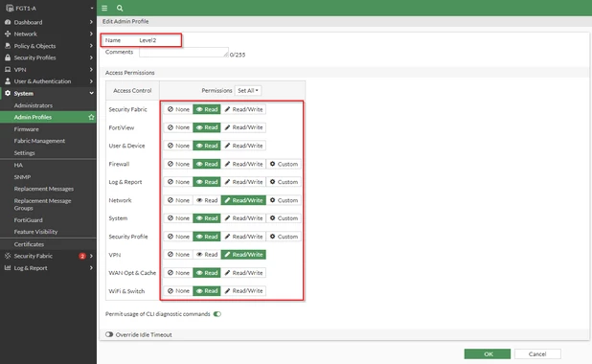Toggle the hamburger menu icon in top bar
Screen dimensions: 592x364
coord(104,8)
